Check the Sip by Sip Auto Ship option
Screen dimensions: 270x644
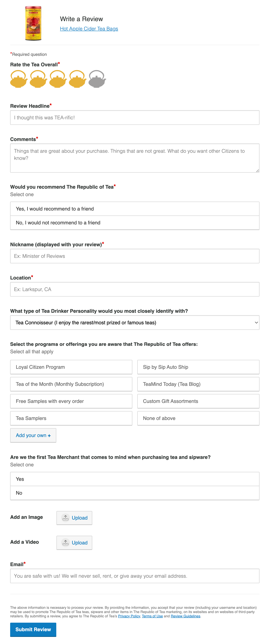pos(198,367)
